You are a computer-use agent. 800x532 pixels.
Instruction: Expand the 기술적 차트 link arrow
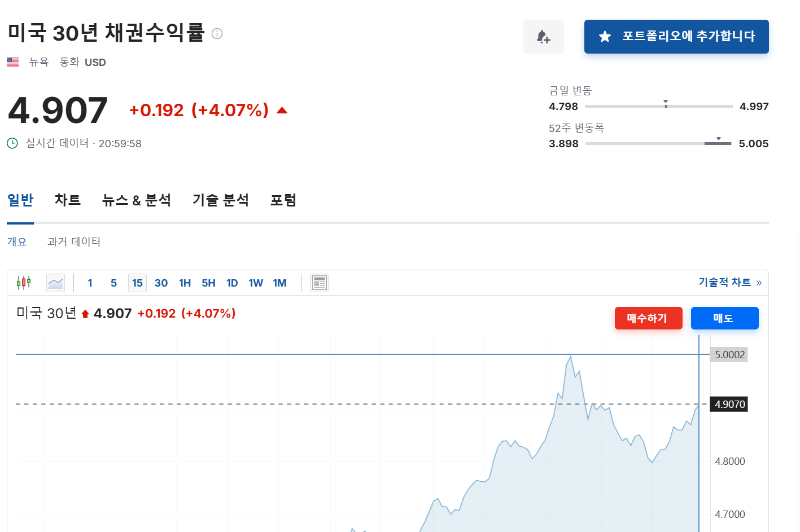[x=759, y=283]
